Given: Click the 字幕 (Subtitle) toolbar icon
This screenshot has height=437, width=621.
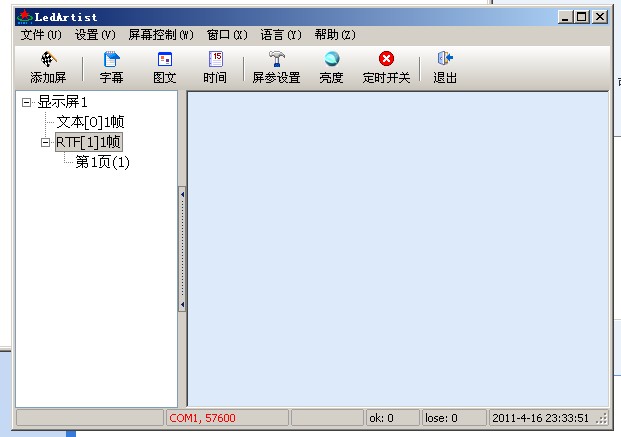Looking at the screenshot, I should (x=111, y=60).
